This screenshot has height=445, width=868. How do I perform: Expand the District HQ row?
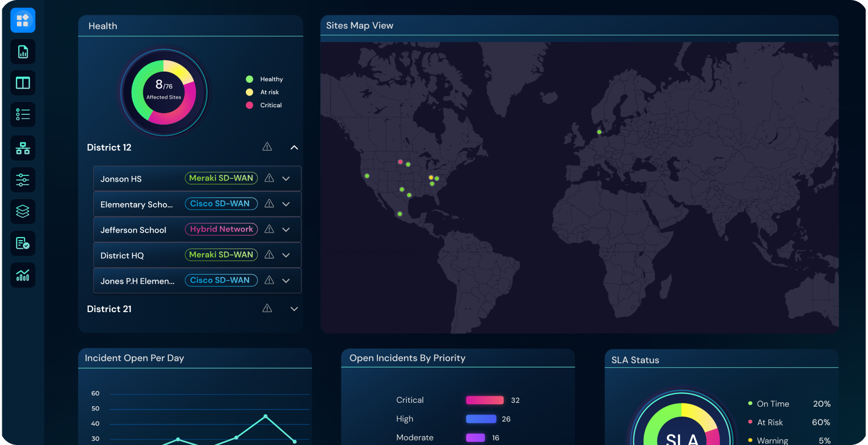point(286,255)
